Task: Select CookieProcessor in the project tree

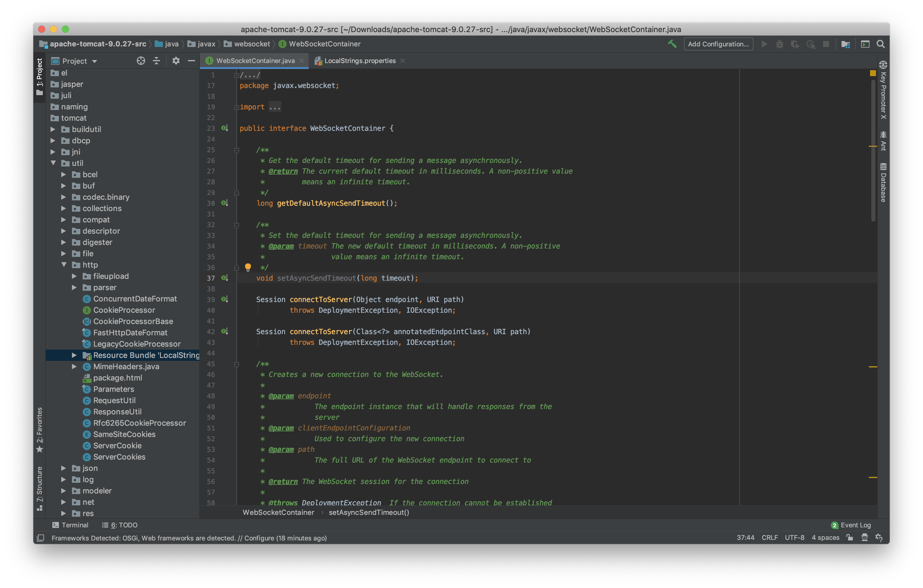Action: pyautogui.click(x=124, y=310)
